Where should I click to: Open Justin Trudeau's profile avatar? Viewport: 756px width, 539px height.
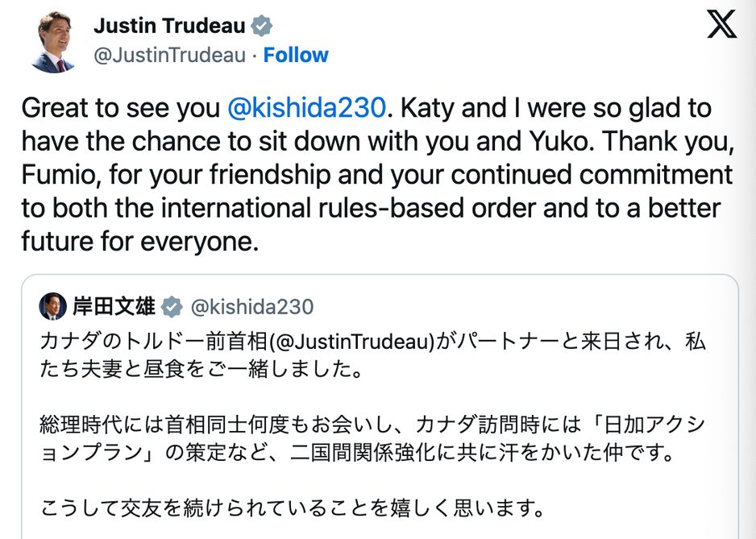coord(52,40)
